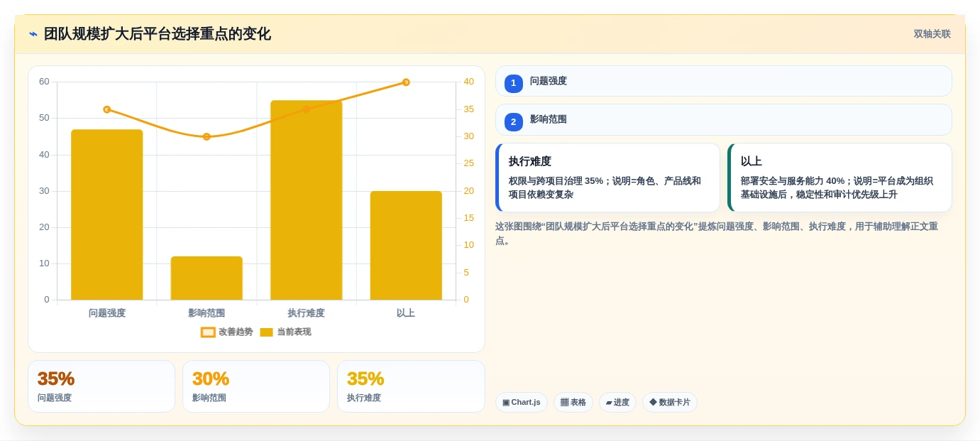Viewport: 980px width, 441px height.
Task: Click the 问题强度 bar in the chart
Action: tap(107, 214)
